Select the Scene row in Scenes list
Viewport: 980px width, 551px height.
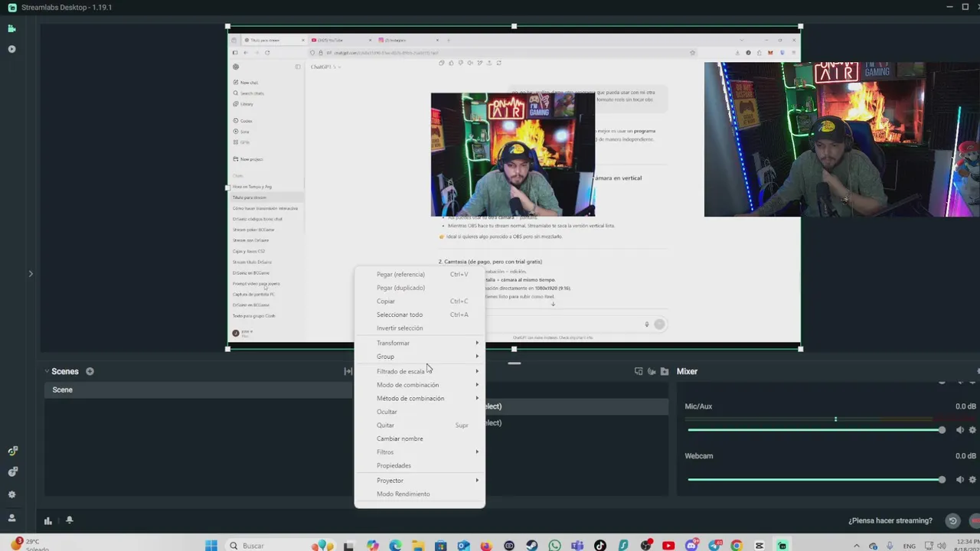[198, 390]
